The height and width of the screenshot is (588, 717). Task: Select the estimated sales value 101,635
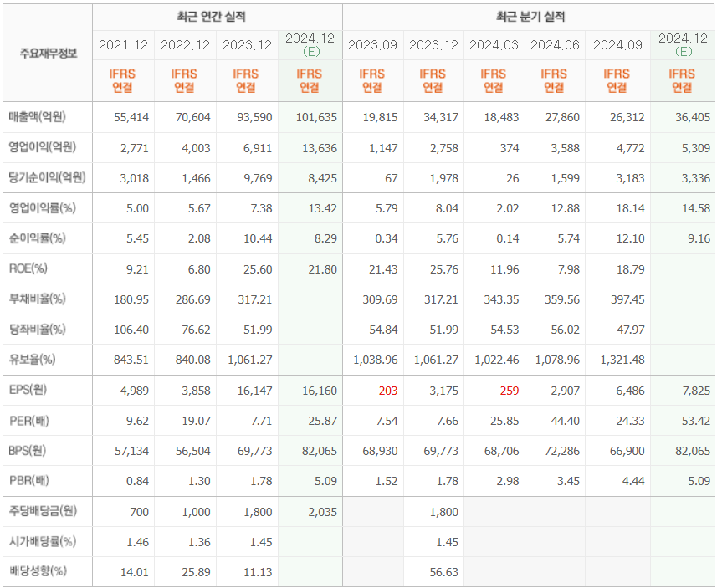tap(316, 117)
